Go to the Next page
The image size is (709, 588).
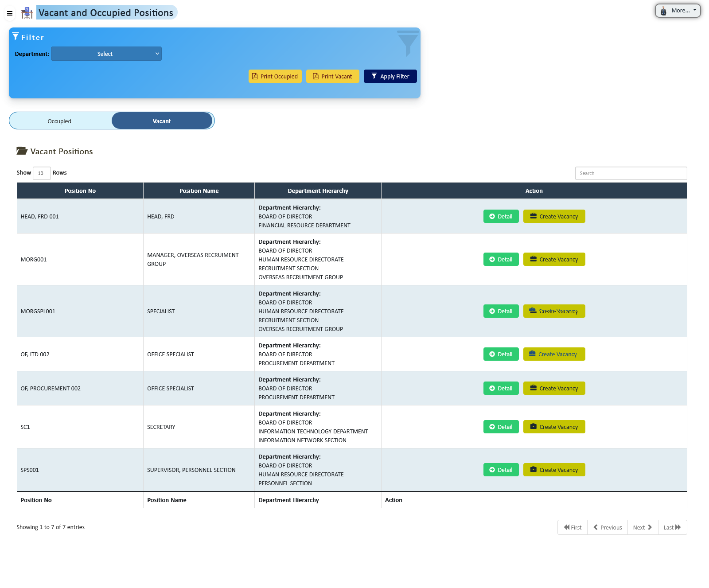642,527
